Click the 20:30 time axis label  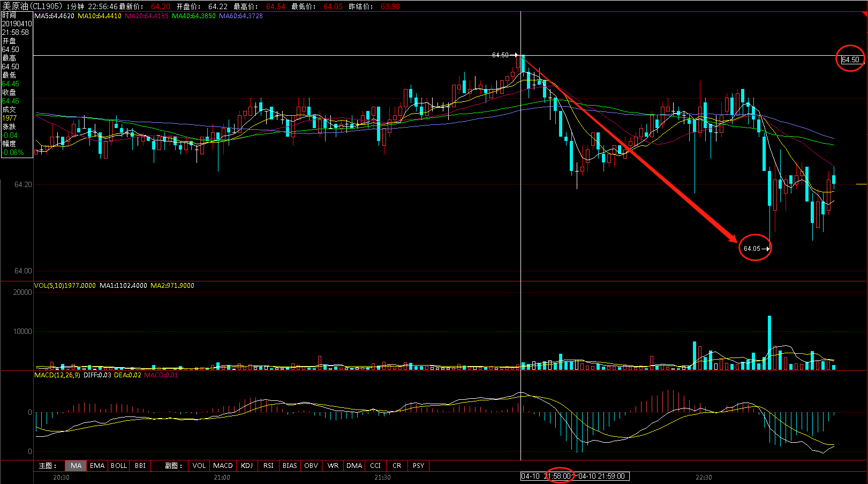tap(61, 478)
